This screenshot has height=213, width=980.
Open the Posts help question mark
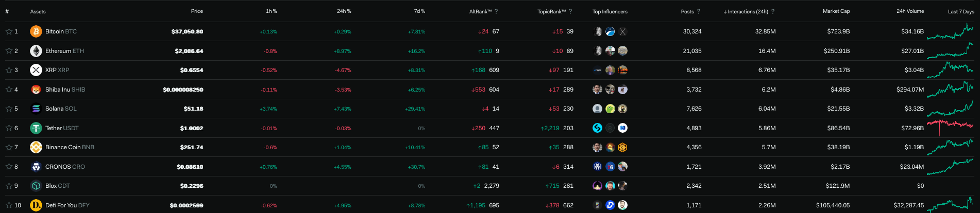coord(699,11)
